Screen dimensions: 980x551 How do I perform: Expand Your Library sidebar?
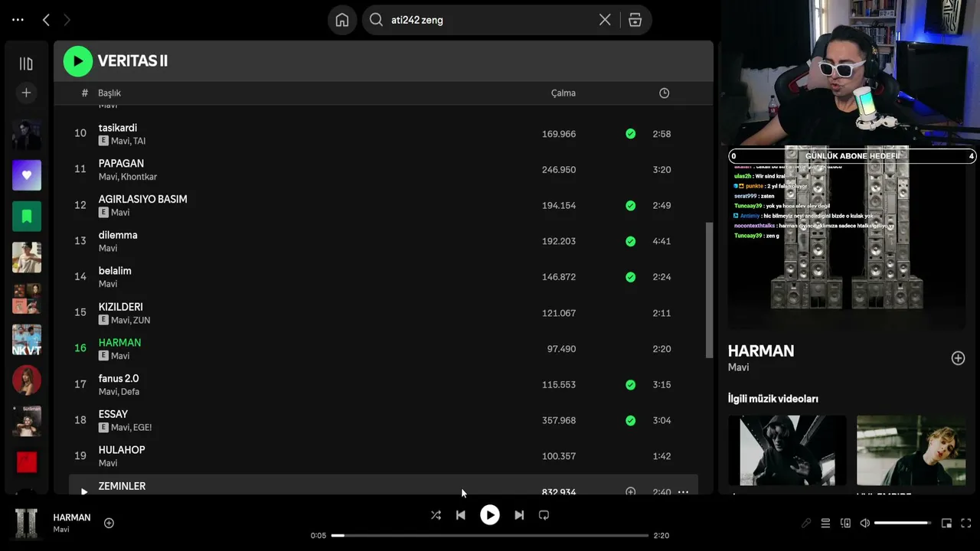pyautogui.click(x=26, y=64)
